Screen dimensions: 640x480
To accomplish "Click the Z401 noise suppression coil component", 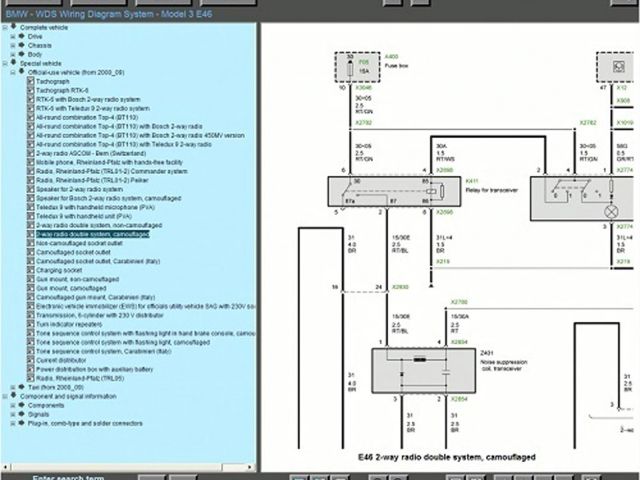I will 412,366.
